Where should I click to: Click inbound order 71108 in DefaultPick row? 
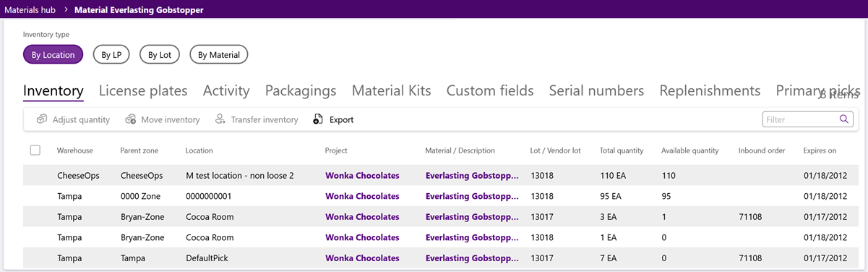pyautogui.click(x=750, y=258)
